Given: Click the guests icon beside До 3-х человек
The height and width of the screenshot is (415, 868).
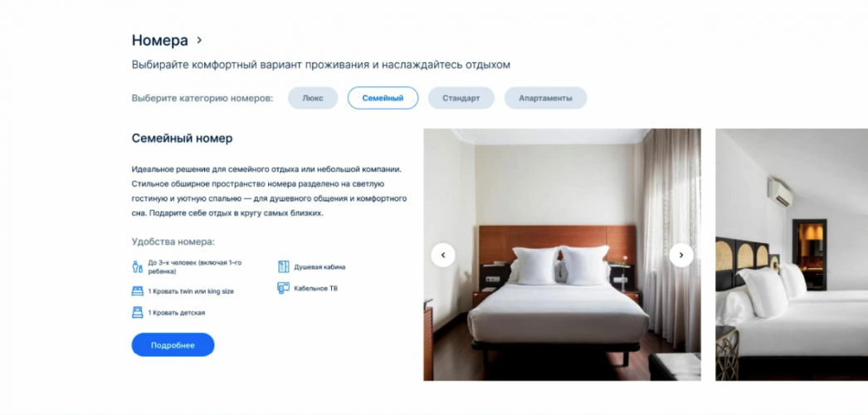Looking at the screenshot, I should (x=137, y=266).
